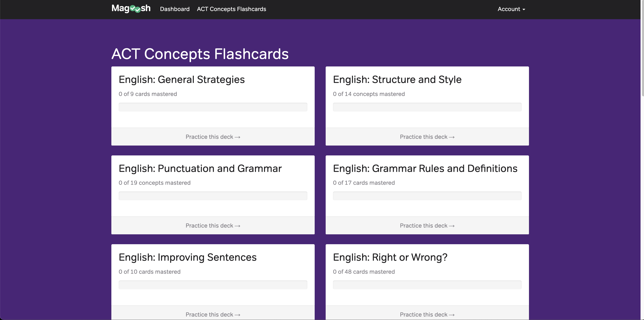644x320 pixels.
Task: Practice the English: Right or Wrong? deck
Action: pyautogui.click(x=427, y=314)
